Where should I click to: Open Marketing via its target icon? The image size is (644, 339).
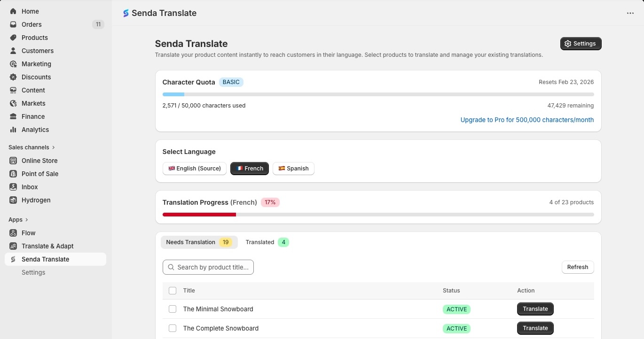13,64
